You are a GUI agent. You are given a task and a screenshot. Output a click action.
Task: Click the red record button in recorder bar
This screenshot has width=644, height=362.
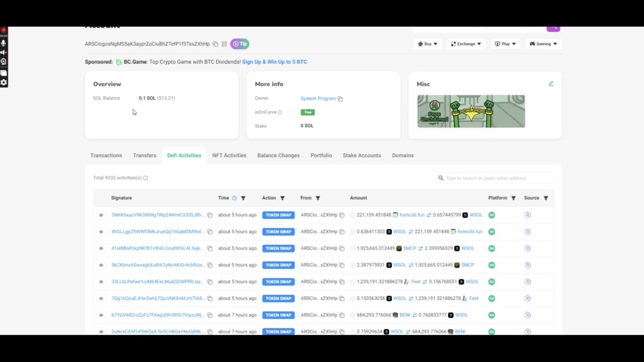tap(4, 30)
